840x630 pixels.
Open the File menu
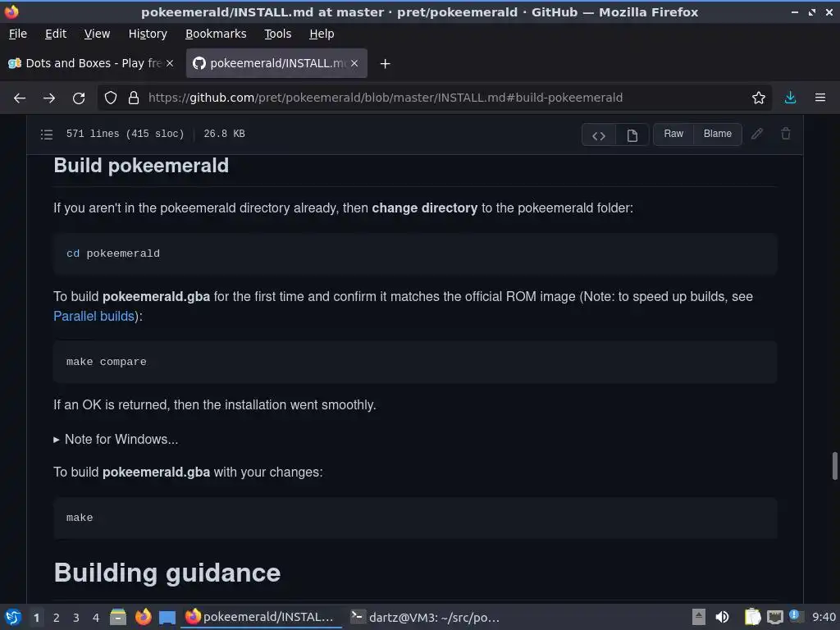[18, 34]
